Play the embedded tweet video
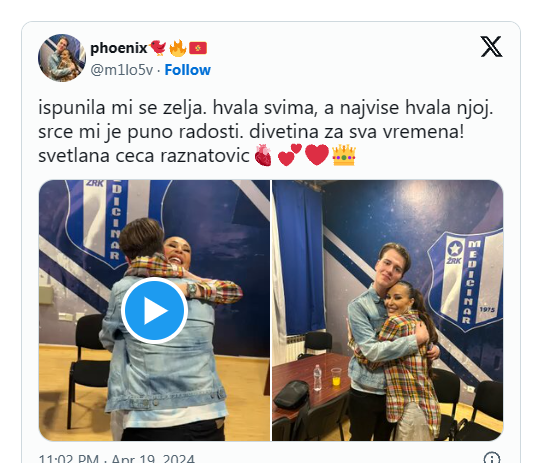The height and width of the screenshot is (463, 535). pyautogui.click(x=154, y=310)
